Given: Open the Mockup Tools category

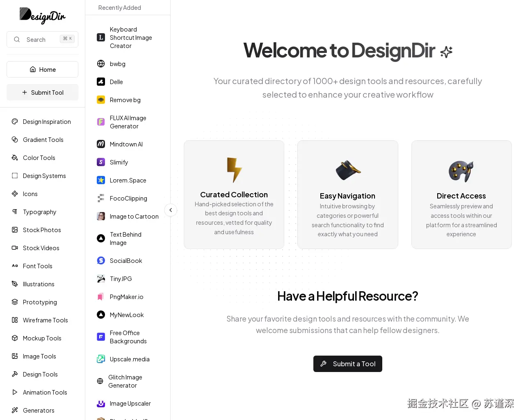Looking at the screenshot, I should pos(42,338).
